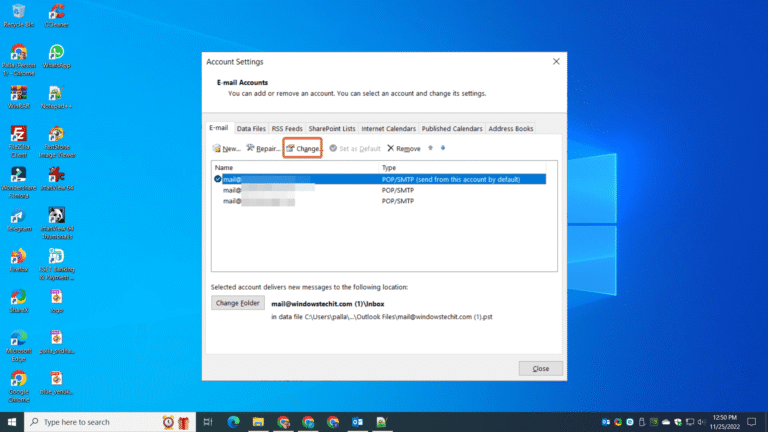Viewport: 768px width, 432px height.
Task: Open the Windows Start menu
Action: pyautogui.click(x=12, y=422)
